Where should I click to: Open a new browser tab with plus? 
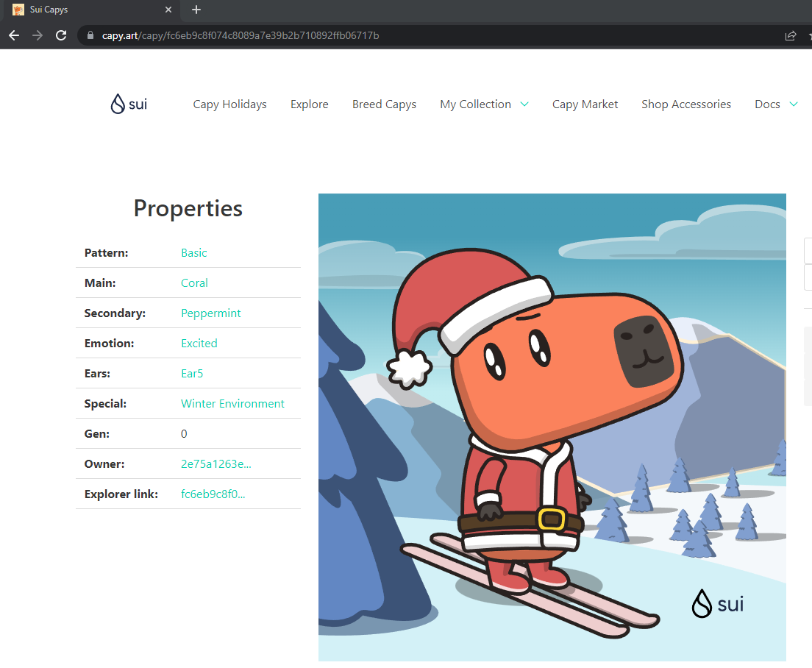(196, 10)
